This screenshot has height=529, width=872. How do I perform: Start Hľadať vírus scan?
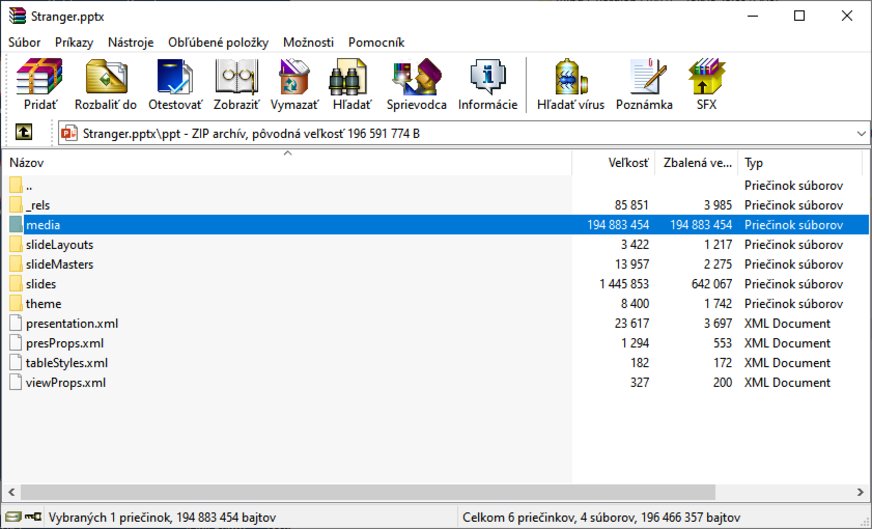[x=570, y=84]
